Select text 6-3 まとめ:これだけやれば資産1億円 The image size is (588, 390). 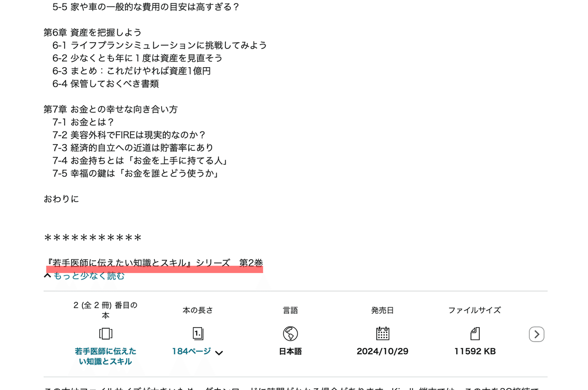[131, 71]
